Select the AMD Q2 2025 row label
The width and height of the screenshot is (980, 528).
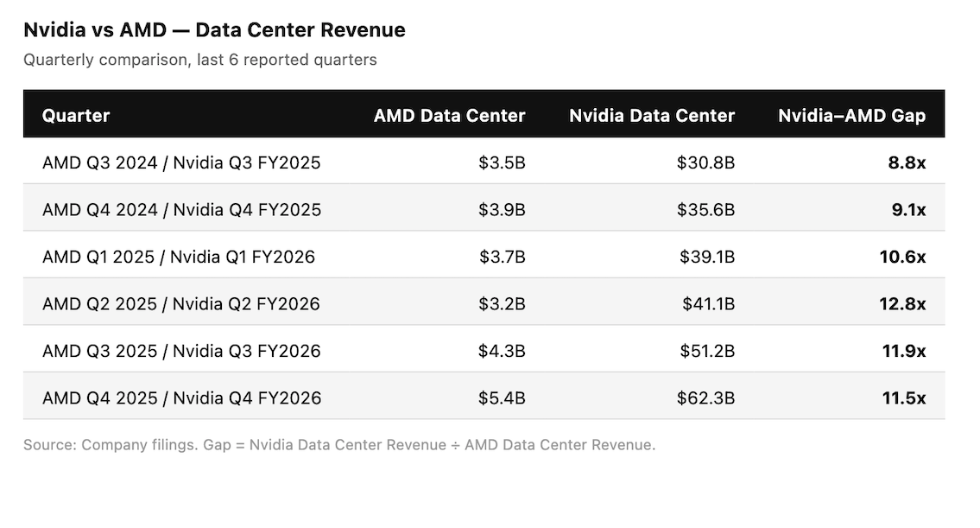tap(181, 304)
